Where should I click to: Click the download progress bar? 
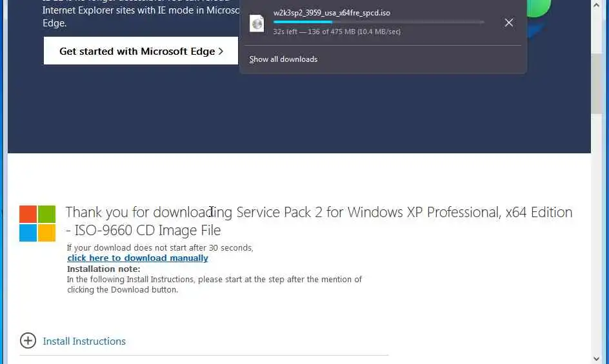point(379,22)
